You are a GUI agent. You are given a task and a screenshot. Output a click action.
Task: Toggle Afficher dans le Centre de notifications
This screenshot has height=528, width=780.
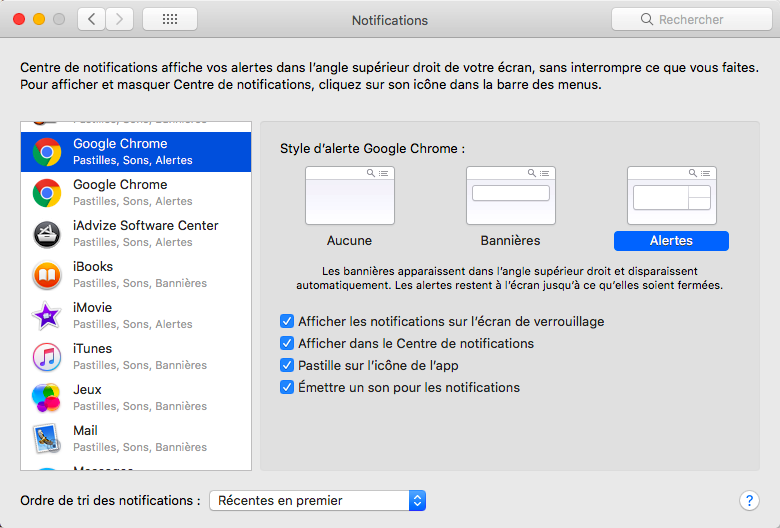coord(287,343)
